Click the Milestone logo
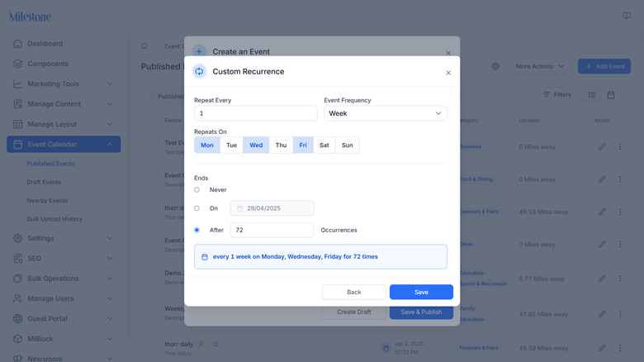644x362 pixels. [31, 17]
